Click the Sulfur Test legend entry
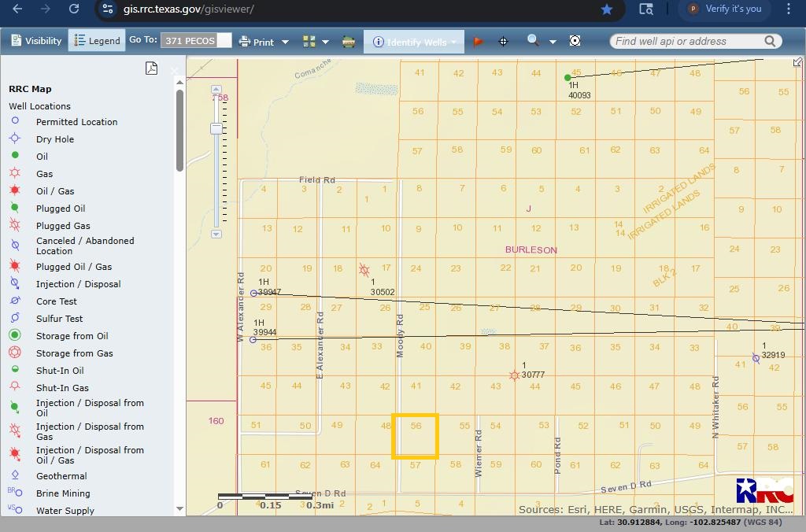The image size is (806, 532). click(x=59, y=319)
